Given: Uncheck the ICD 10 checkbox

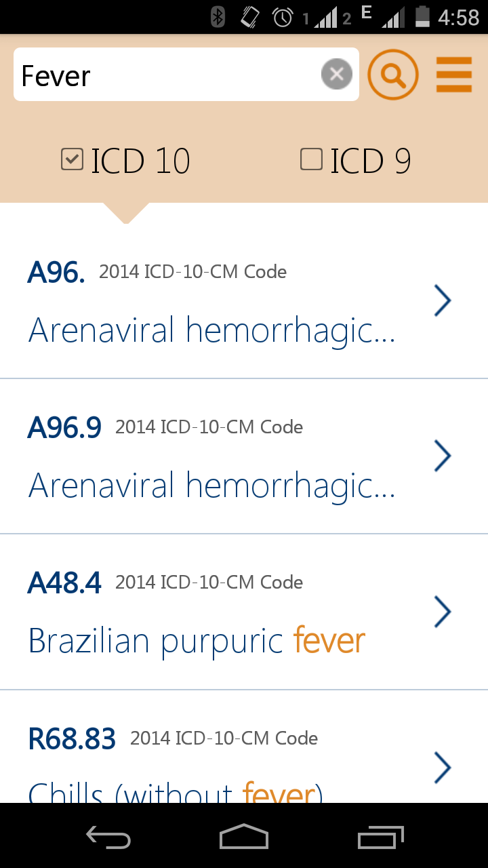Looking at the screenshot, I should click(x=72, y=159).
